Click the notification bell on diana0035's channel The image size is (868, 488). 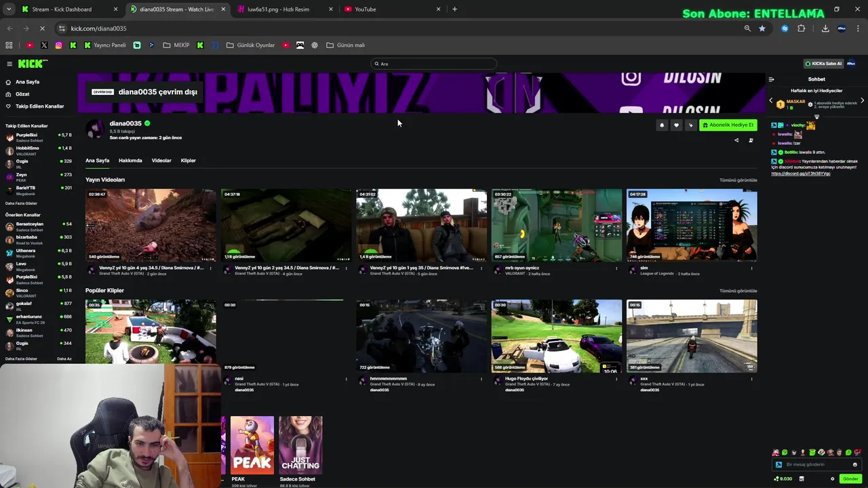pos(662,125)
